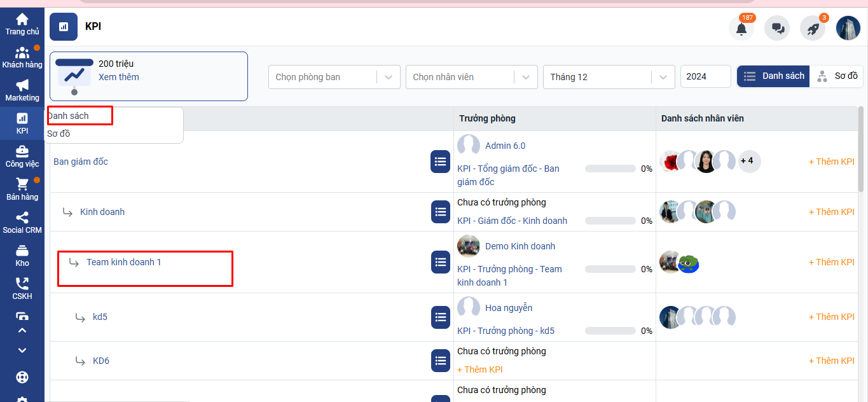Choose Sơ đồ in KPI submenu
The height and width of the screenshot is (402, 868).
pyautogui.click(x=59, y=134)
